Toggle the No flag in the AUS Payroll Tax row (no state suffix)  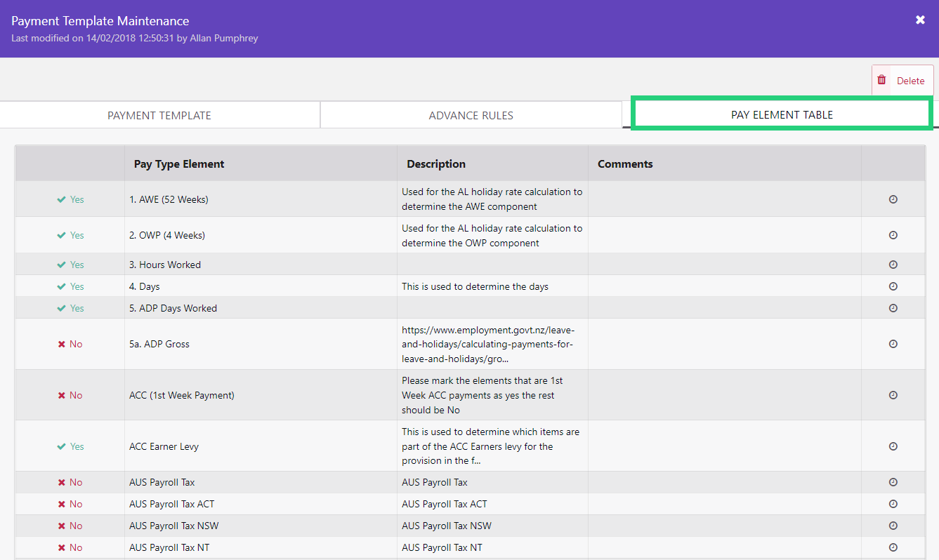pos(70,482)
